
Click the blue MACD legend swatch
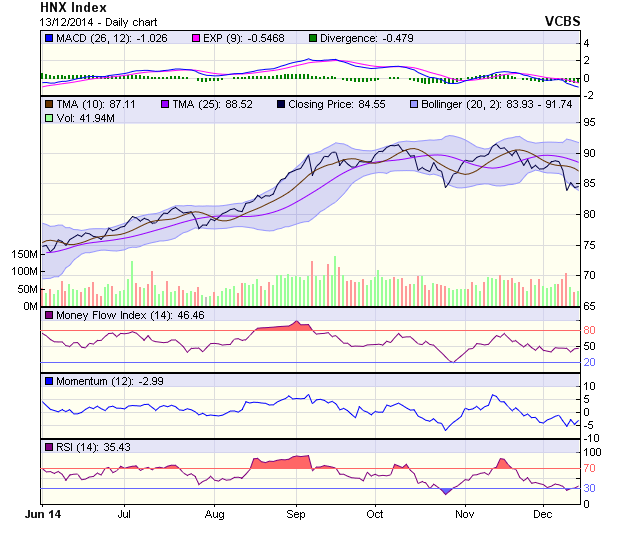pyautogui.click(x=49, y=38)
